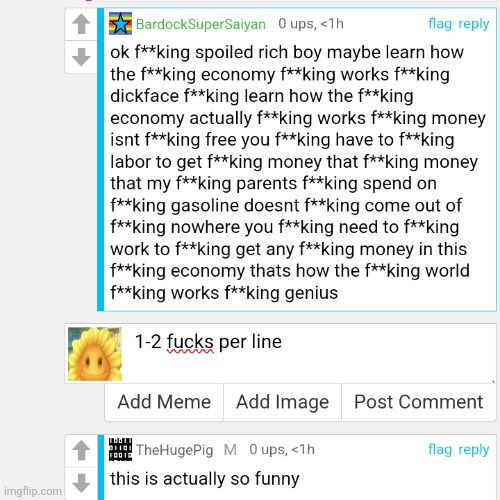Screen dimensions: 500x500
Task: Click the text of BardockSuperSaiyan's comment
Action: pos(298,172)
